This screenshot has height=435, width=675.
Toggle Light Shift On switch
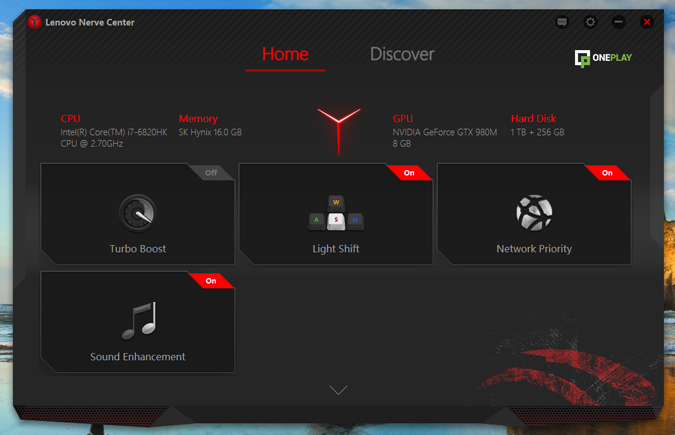point(409,173)
